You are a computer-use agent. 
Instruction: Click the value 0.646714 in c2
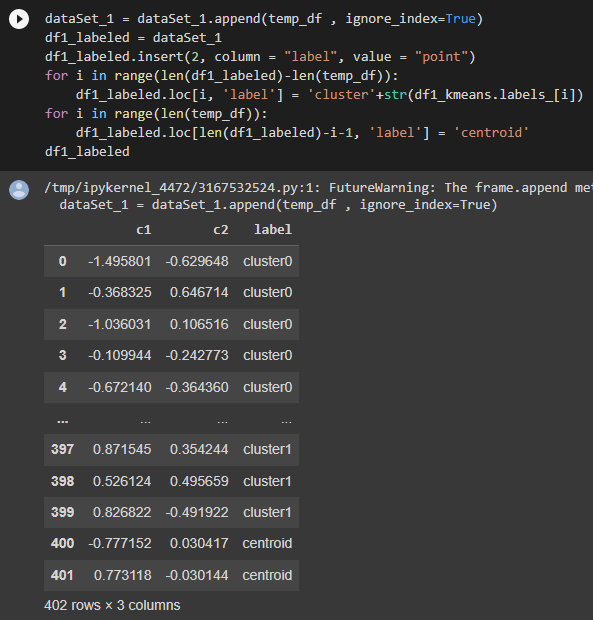pyautogui.click(x=199, y=293)
